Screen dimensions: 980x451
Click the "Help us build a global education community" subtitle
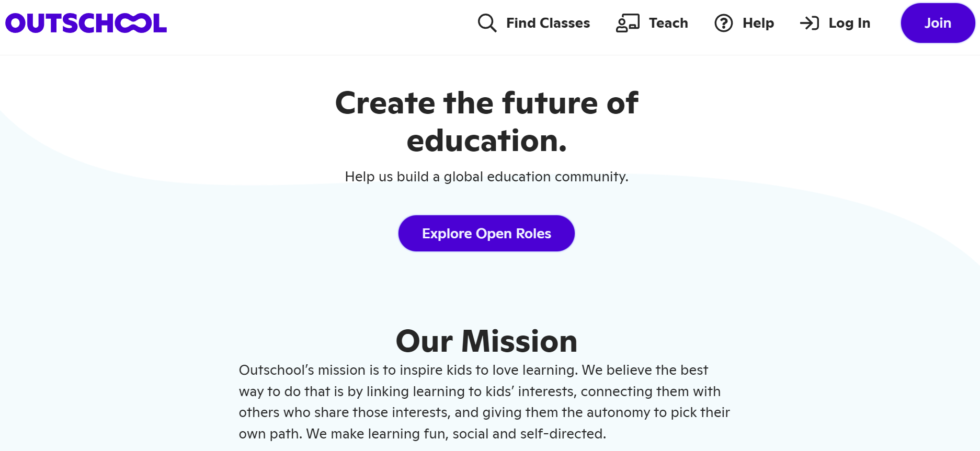point(486,177)
